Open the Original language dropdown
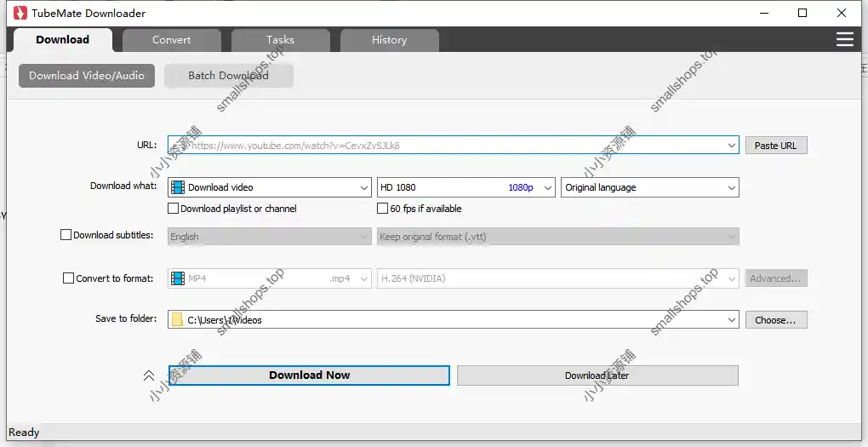This screenshot has height=447, width=868. tap(650, 187)
